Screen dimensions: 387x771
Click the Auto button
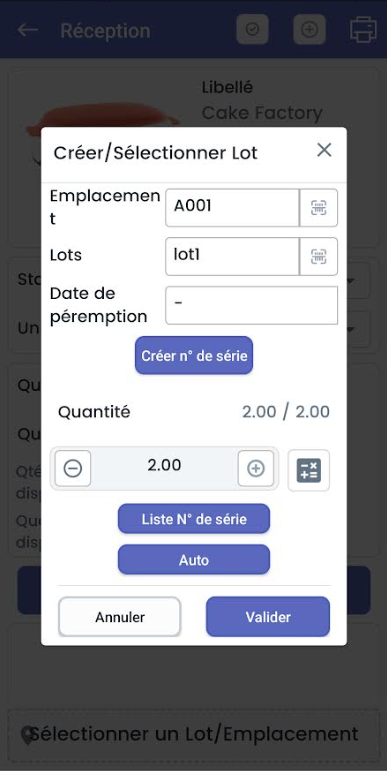[194, 560]
